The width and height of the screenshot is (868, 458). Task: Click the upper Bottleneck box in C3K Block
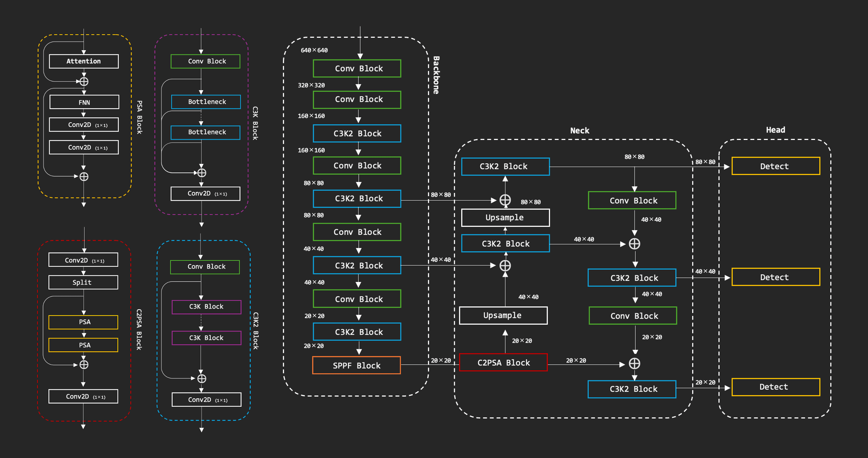pos(206,102)
